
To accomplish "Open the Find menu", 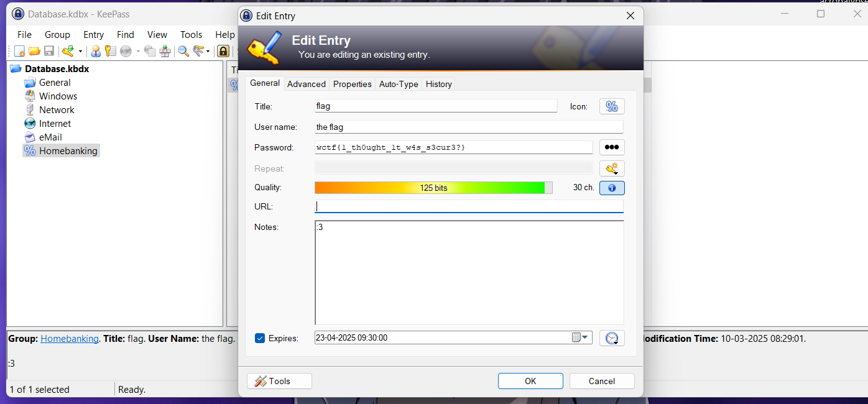I will pos(126,35).
